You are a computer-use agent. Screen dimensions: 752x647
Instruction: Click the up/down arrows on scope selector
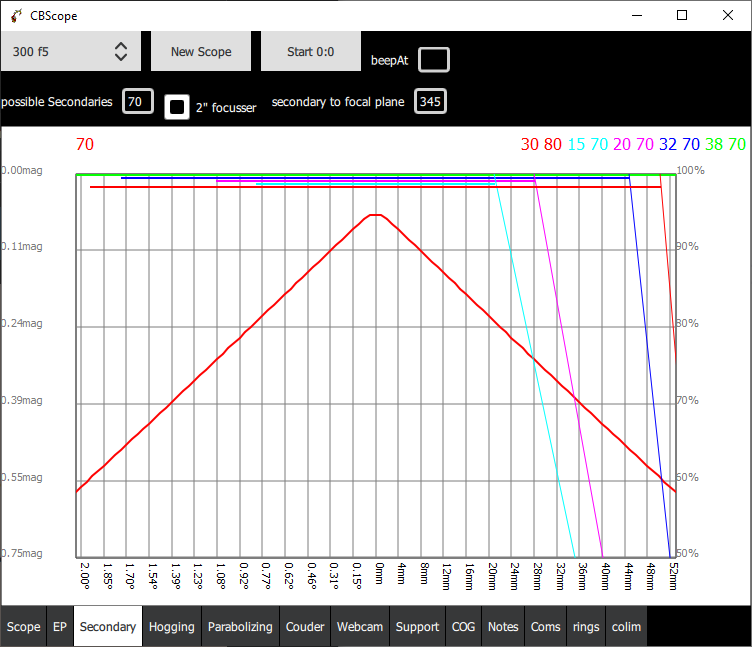click(121, 51)
